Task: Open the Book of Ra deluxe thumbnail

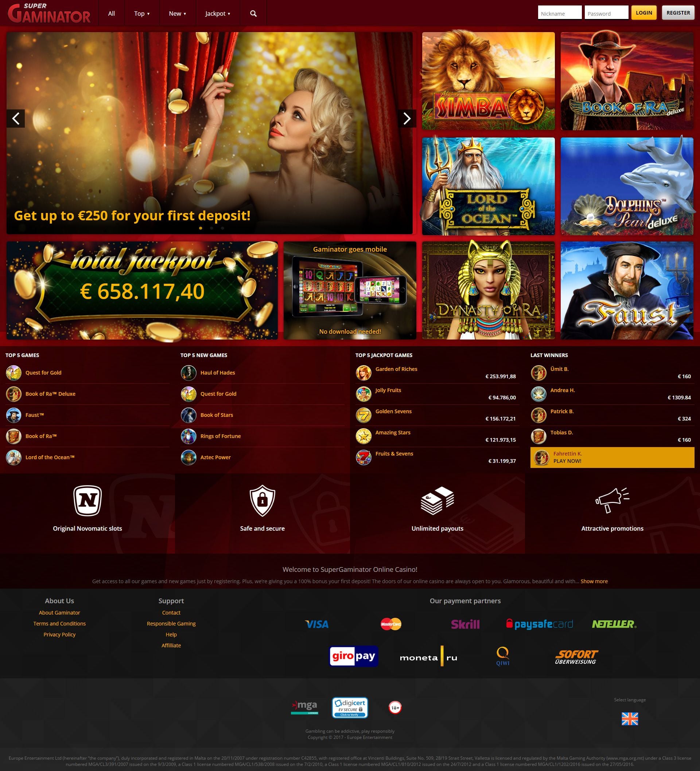Action: pyautogui.click(x=627, y=81)
